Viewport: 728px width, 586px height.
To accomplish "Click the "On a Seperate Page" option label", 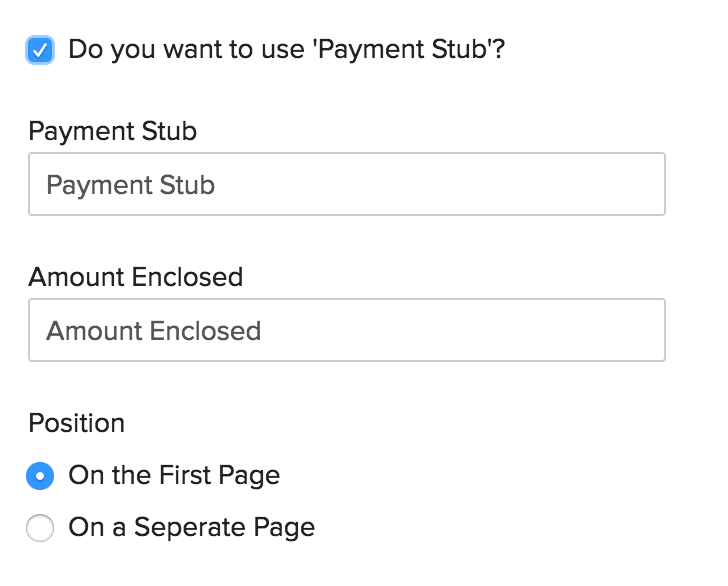I will pos(191,527).
